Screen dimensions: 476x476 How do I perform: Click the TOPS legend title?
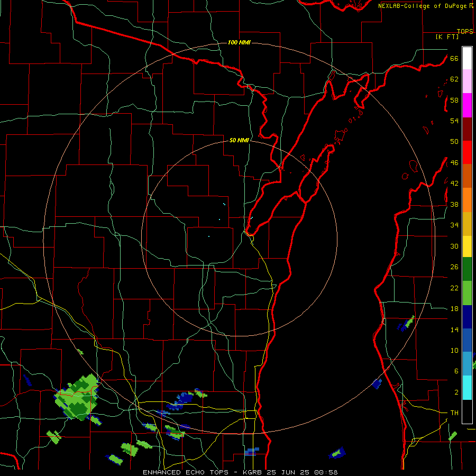pos(465,32)
